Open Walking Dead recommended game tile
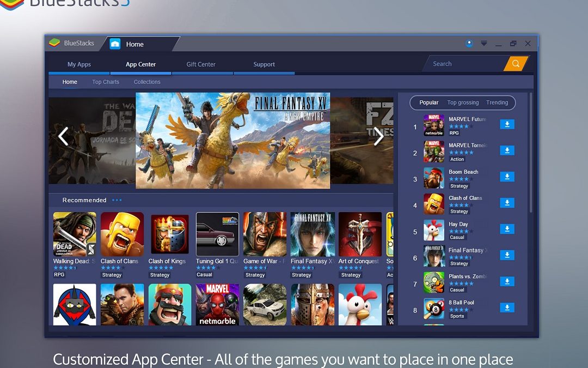 (75, 234)
